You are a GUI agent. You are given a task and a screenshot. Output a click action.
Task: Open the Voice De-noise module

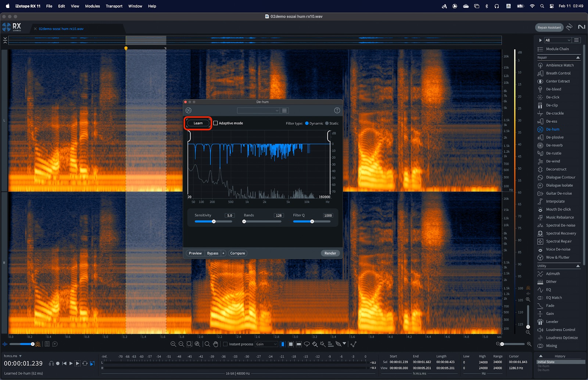pos(558,250)
